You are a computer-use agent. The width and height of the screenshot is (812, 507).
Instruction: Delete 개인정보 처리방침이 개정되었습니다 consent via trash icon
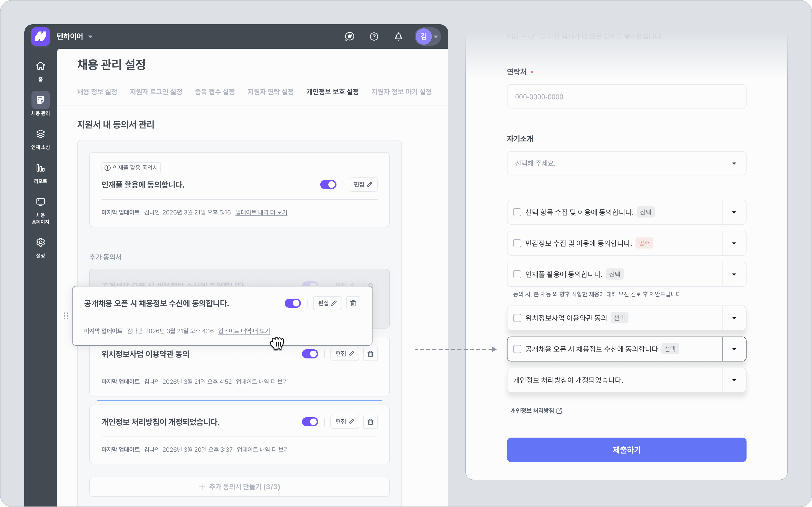370,422
